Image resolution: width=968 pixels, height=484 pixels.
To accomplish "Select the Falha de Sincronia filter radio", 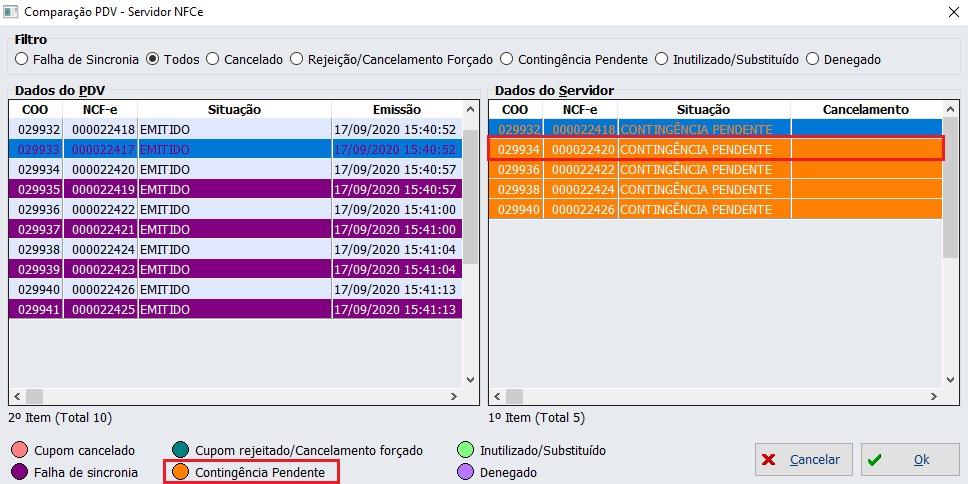I will (22, 59).
